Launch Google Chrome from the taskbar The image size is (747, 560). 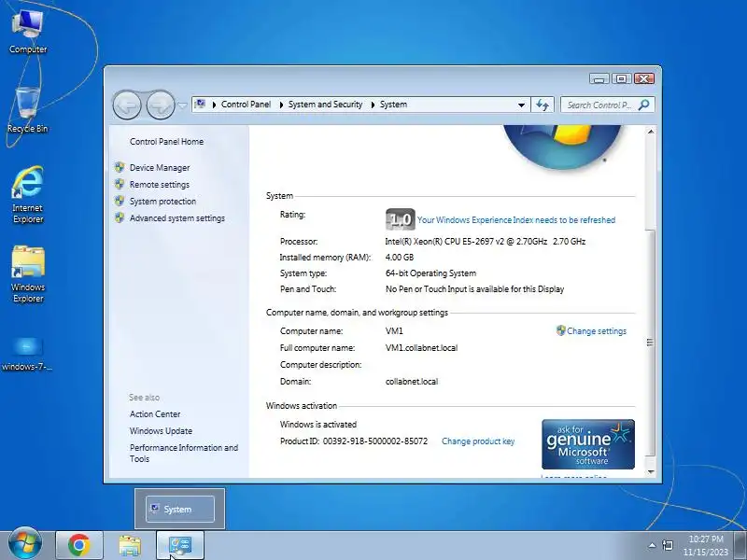[x=79, y=545]
